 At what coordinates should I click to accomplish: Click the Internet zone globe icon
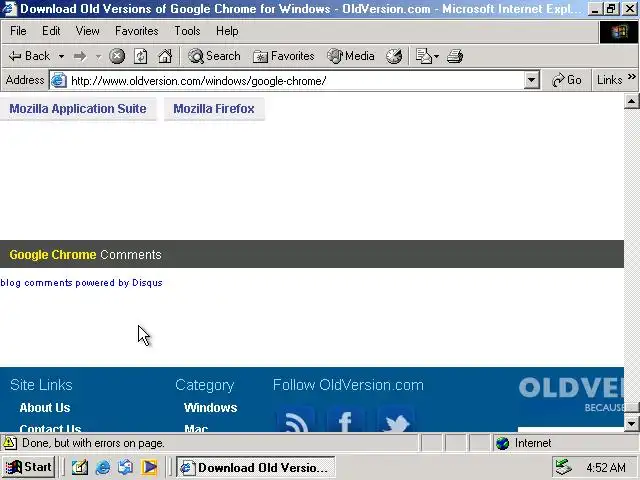coord(502,443)
